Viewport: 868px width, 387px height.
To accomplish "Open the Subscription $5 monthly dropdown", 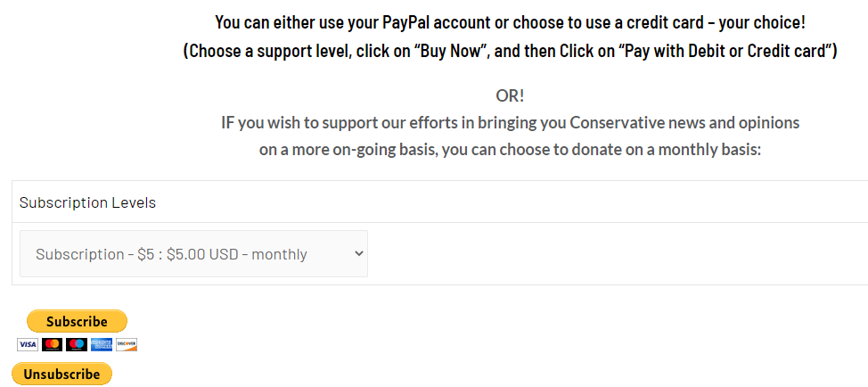I will [x=193, y=254].
